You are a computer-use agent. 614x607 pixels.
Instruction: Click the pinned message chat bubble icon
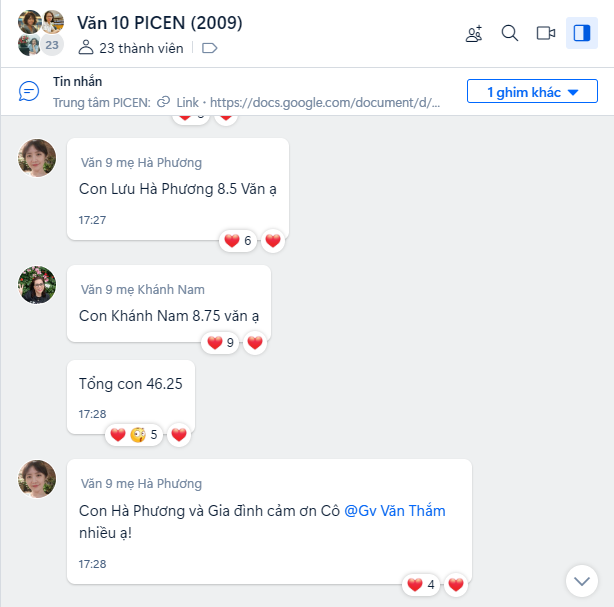click(x=29, y=91)
